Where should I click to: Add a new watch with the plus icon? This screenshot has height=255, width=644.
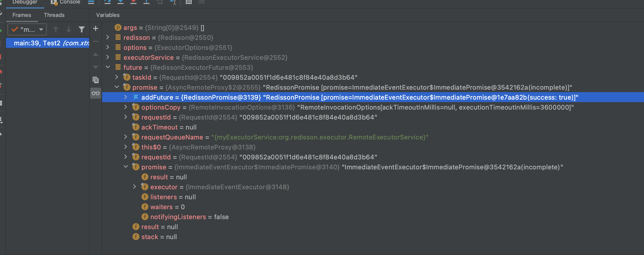pyautogui.click(x=95, y=28)
